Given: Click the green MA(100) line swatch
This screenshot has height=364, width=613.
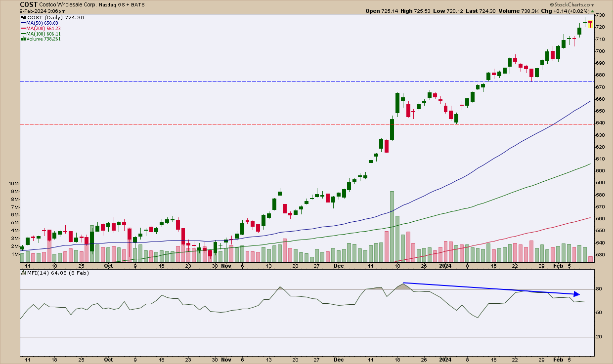Looking at the screenshot, I should (23, 34).
